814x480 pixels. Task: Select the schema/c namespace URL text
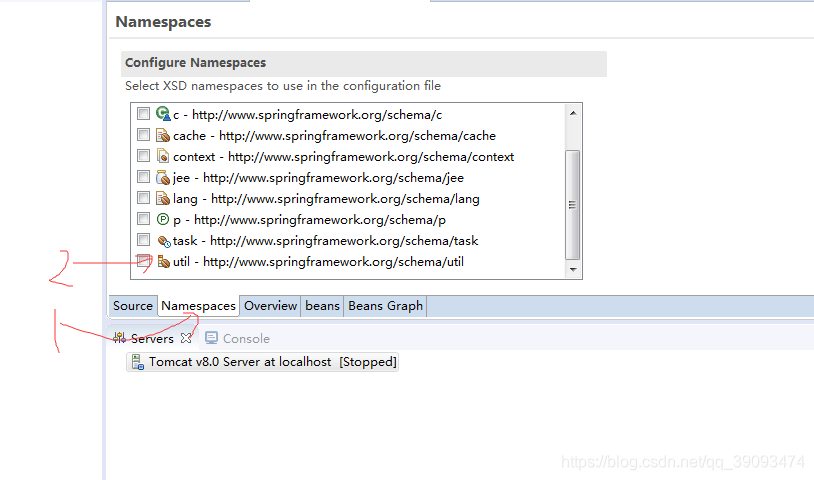317,115
